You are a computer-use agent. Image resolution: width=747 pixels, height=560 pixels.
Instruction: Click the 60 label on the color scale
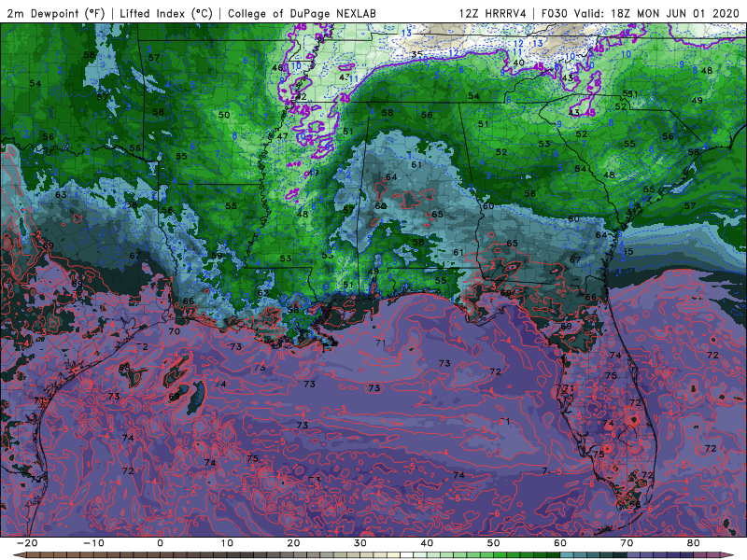coord(560,543)
